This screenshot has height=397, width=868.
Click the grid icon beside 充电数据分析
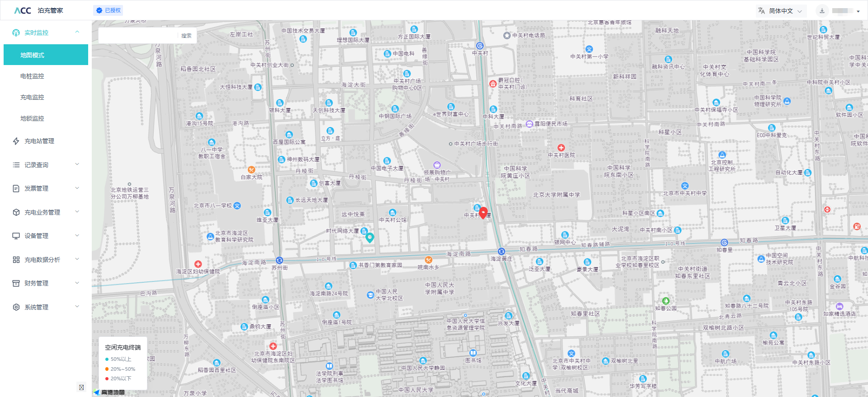click(x=16, y=260)
